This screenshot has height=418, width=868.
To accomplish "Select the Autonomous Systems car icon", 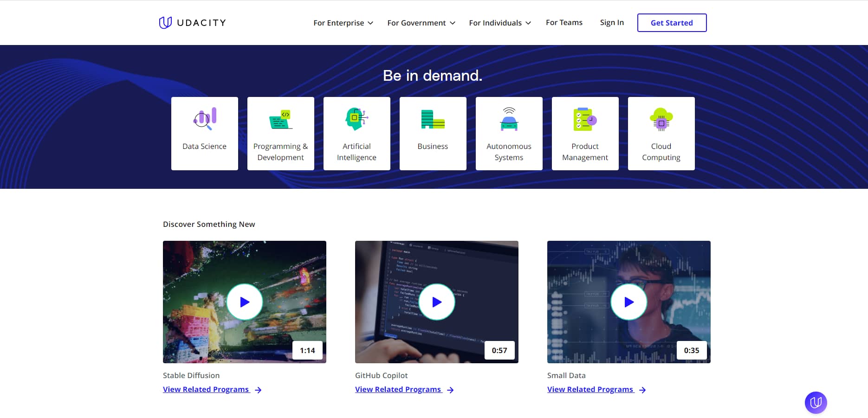I will (509, 119).
